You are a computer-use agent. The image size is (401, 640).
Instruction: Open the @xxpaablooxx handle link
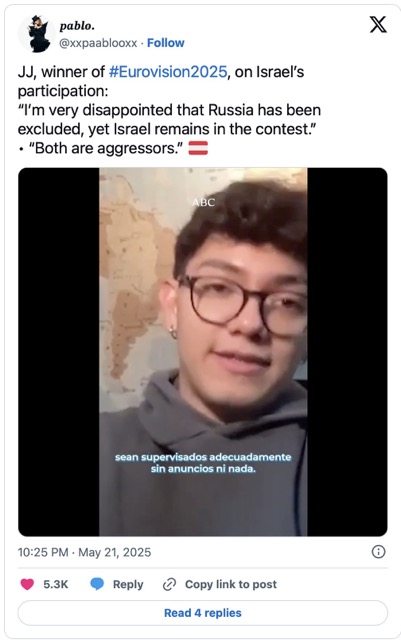98,43
